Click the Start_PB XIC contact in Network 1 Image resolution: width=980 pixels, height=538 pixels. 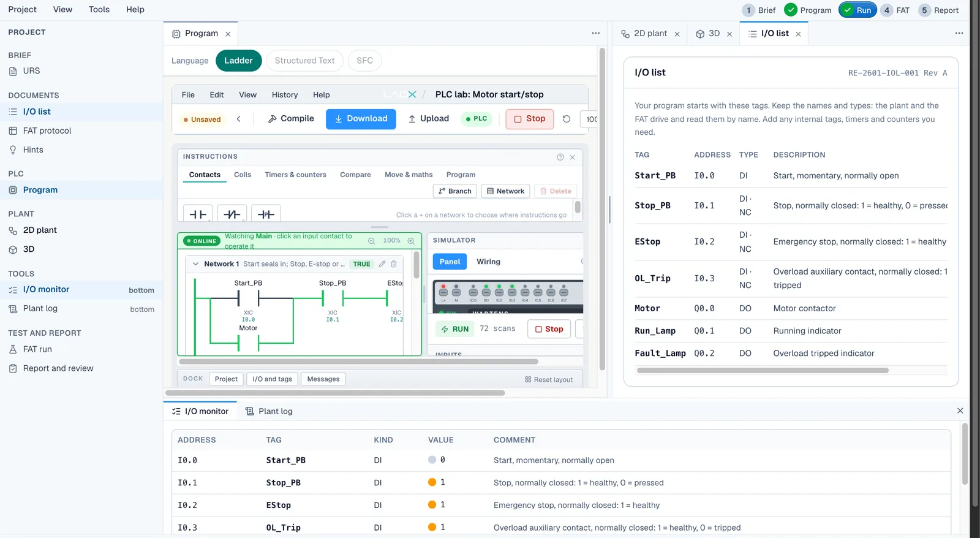tap(248, 298)
